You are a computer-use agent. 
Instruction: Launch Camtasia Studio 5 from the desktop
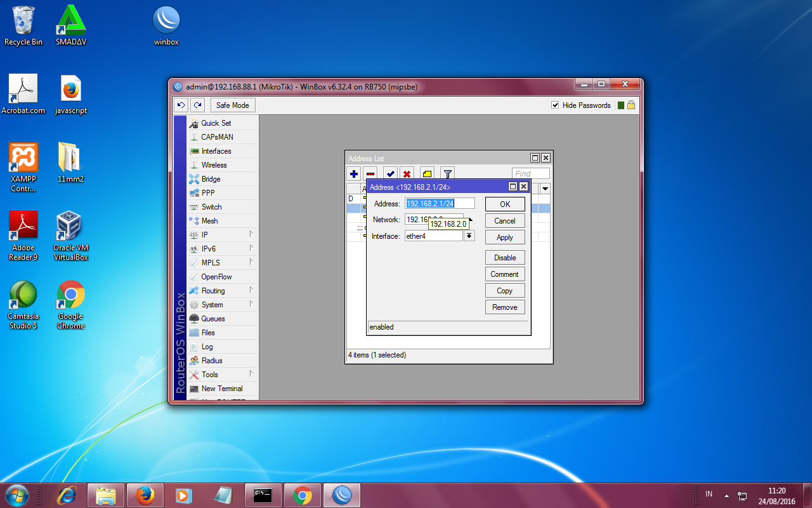[23, 305]
